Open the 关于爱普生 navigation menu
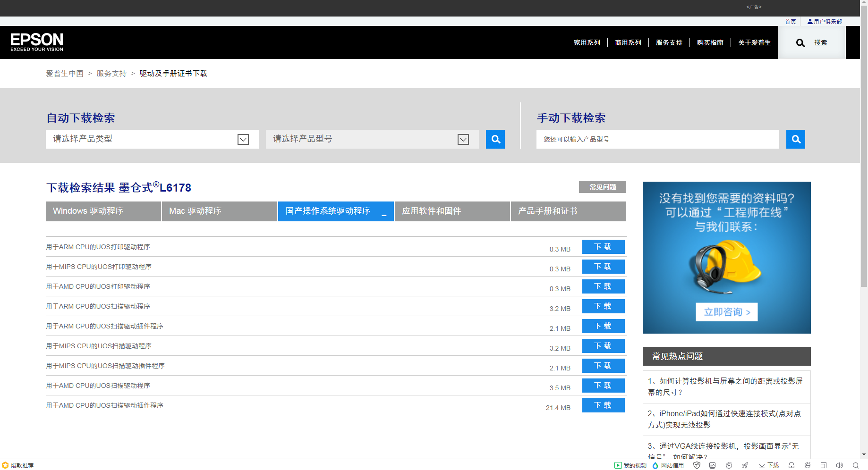The width and height of the screenshot is (868, 470). [x=755, y=42]
